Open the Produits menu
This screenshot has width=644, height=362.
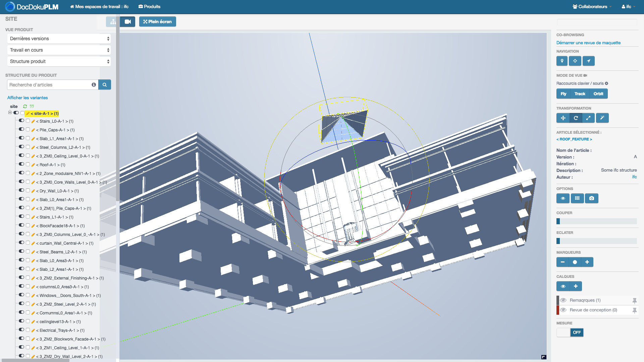click(150, 7)
